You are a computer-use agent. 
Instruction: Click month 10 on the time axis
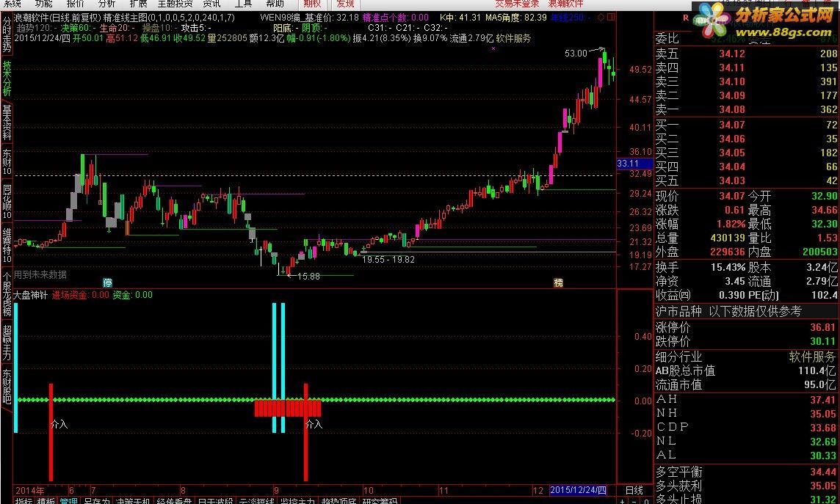click(368, 490)
